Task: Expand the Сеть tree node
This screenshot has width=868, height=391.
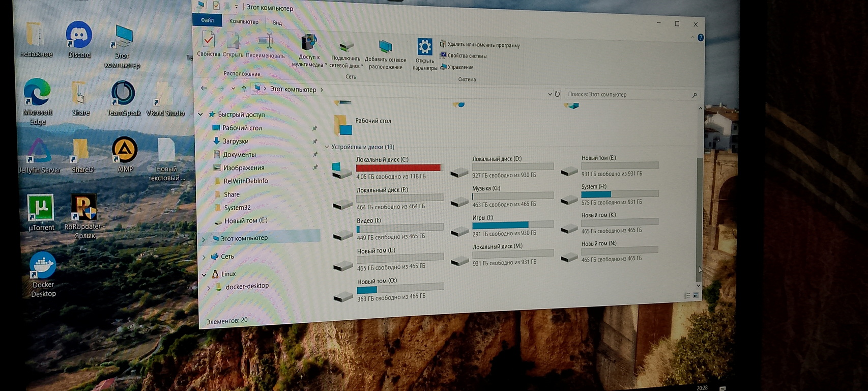Action: coord(204,257)
